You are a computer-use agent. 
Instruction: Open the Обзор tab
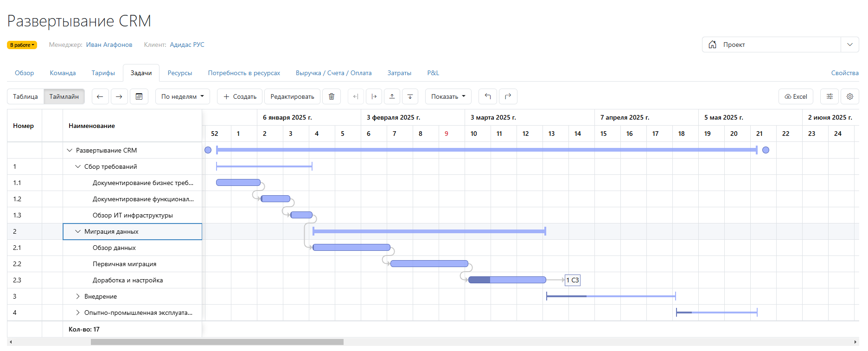(x=24, y=73)
